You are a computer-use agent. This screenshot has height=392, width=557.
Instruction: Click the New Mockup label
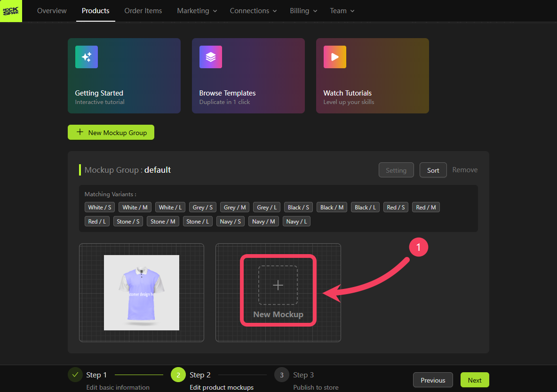click(278, 314)
